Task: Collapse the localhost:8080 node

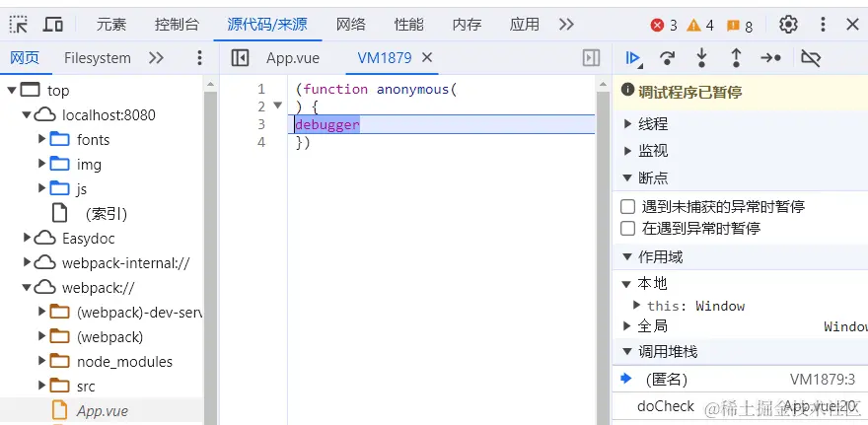Action: (28, 115)
